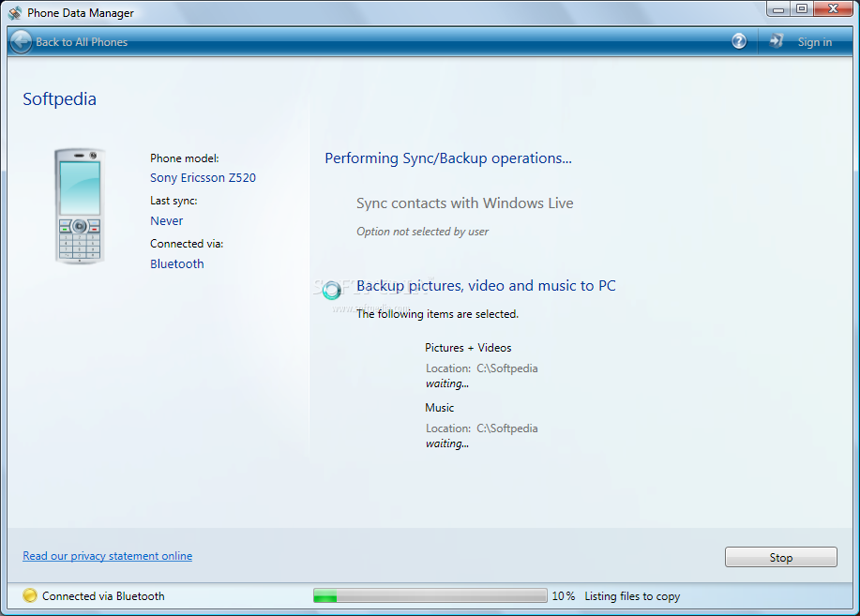Image resolution: width=860 pixels, height=616 pixels.
Task: Click Listing files to copy status
Action: [632, 596]
